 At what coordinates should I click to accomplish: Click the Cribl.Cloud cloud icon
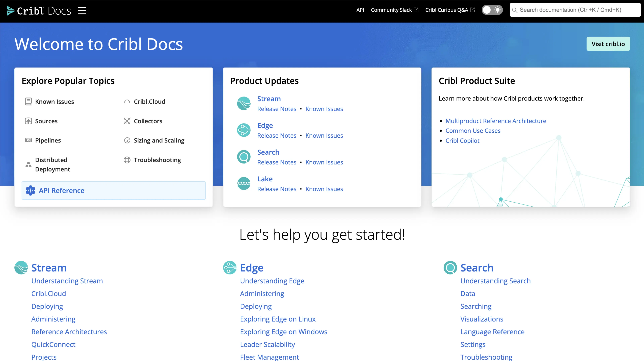click(127, 102)
